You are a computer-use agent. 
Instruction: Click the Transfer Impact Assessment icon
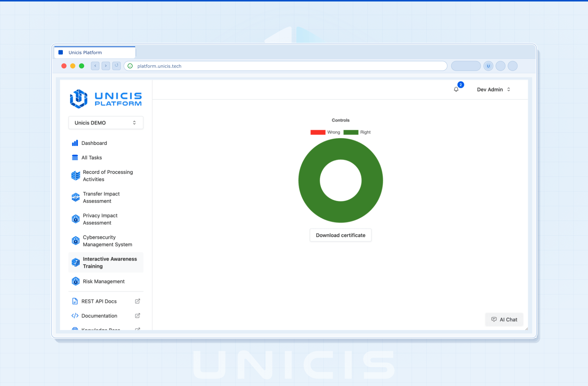pyautogui.click(x=76, y=197)
